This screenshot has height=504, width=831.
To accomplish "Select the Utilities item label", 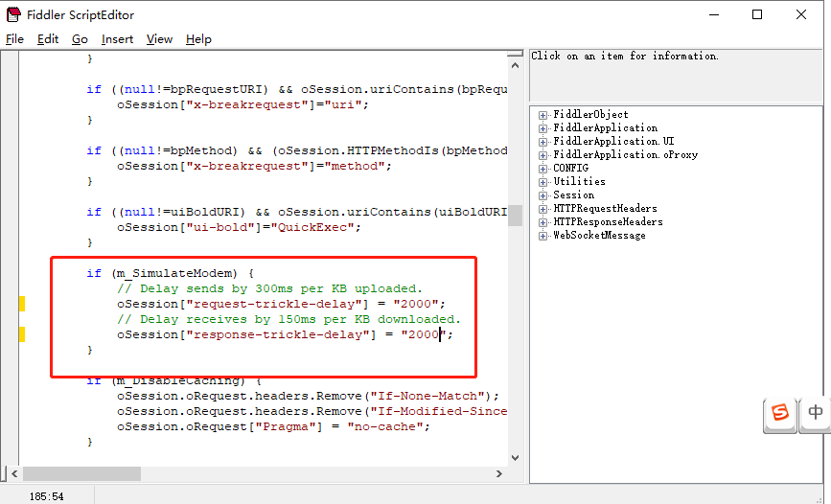I will [x=579, y=181].
